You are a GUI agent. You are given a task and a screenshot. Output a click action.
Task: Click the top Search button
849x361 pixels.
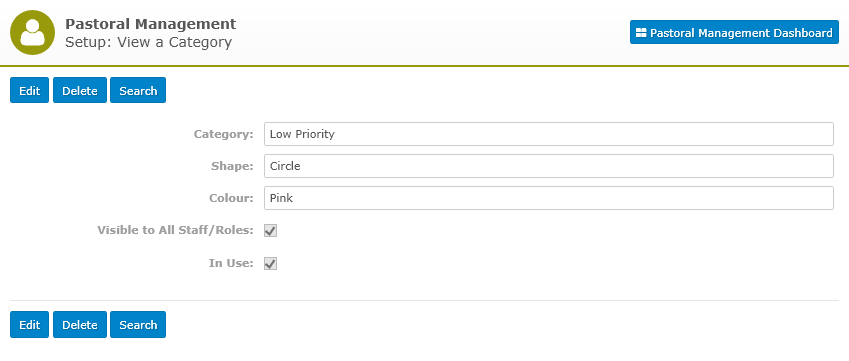138,90
